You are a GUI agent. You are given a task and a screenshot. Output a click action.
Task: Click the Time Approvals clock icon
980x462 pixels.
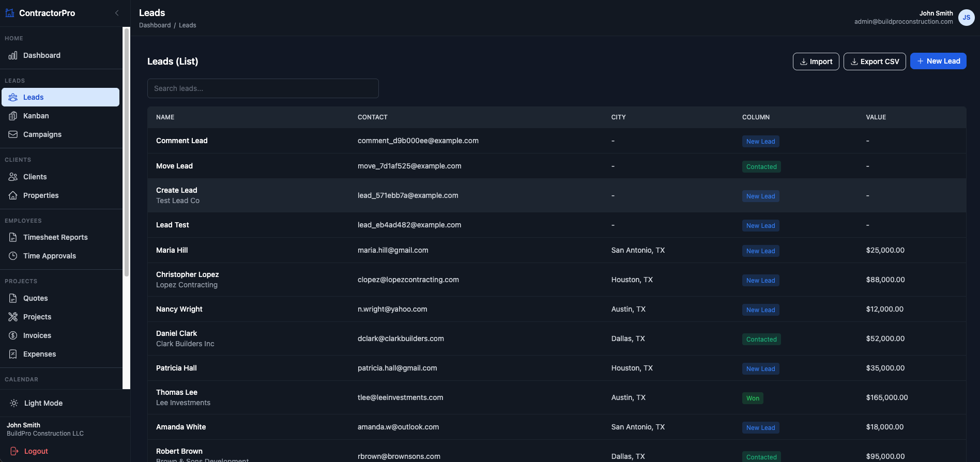tap(13, 256)
